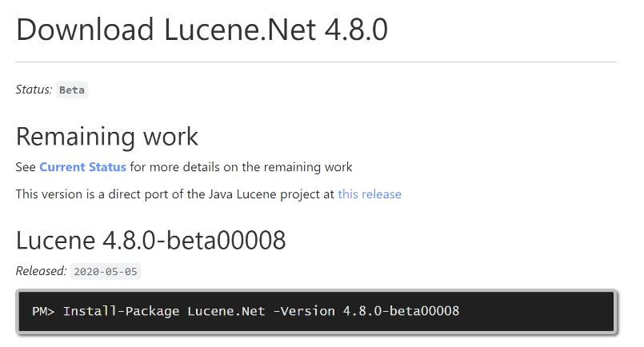Click the Beta status badge
The image size is (644, 347).
pos(72,90)
